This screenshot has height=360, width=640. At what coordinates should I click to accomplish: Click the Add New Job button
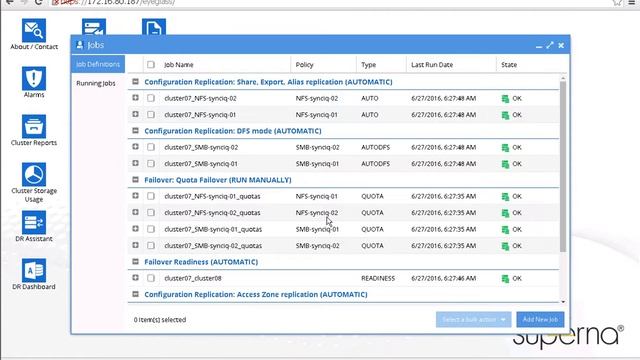[x=540, y=320]
